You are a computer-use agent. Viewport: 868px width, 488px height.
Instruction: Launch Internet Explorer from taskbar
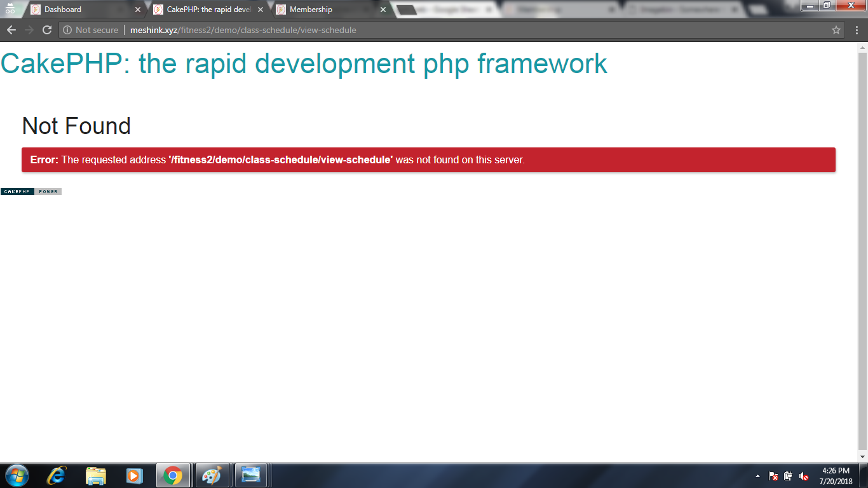57,475
